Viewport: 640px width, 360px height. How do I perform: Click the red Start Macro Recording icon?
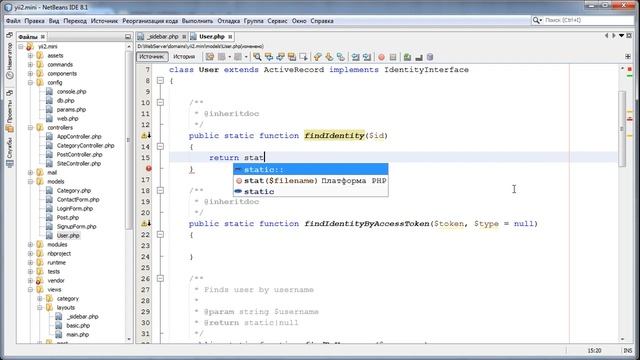381,57
